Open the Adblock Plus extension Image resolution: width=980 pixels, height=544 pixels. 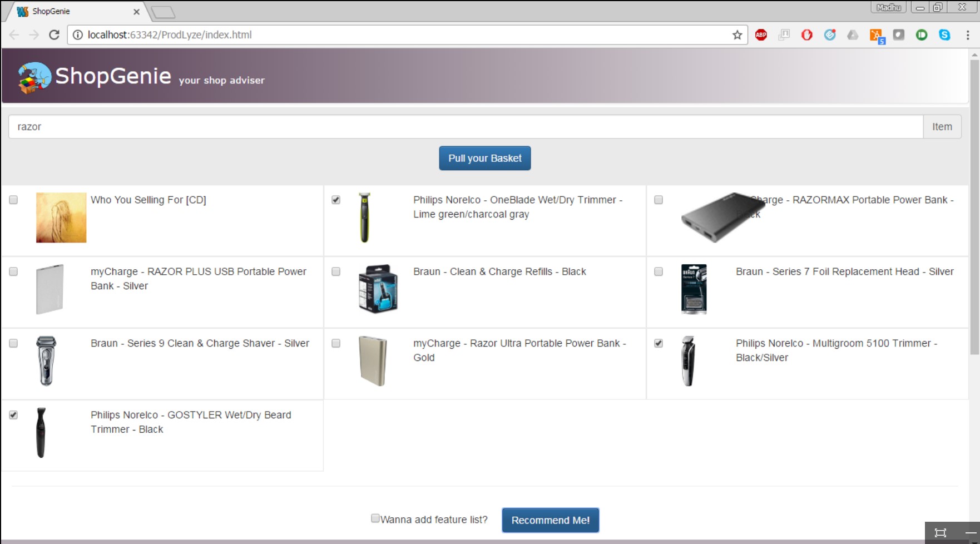(761, 35)
